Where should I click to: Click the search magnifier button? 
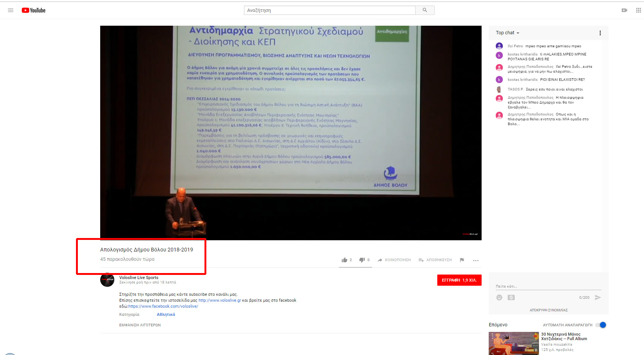click(425, 10)
